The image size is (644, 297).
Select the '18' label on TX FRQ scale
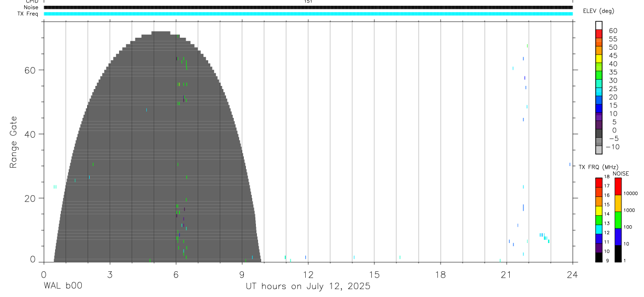pos(606,177)
